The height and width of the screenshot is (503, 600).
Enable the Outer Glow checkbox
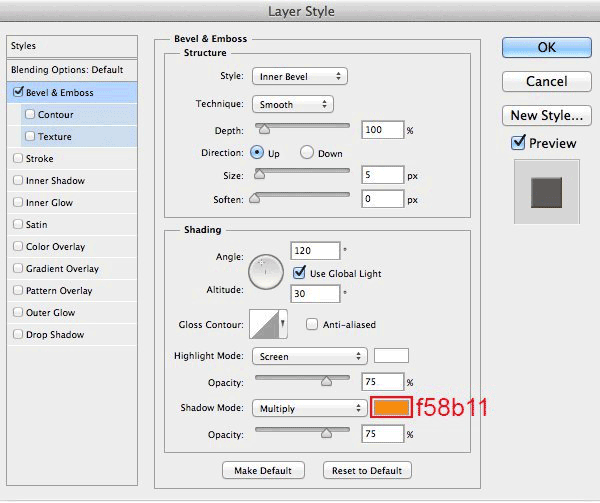coord(18,312)
